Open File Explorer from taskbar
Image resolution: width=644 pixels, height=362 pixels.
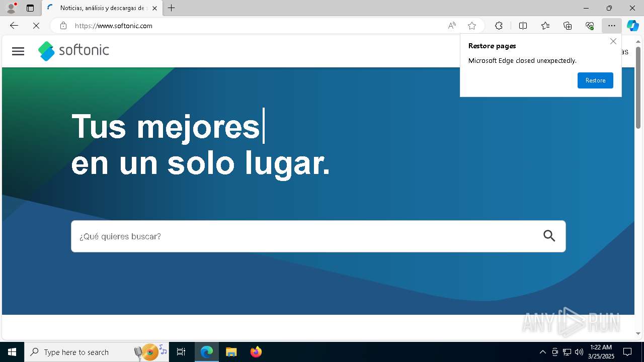pyautogui.click(x=231, y=352)
